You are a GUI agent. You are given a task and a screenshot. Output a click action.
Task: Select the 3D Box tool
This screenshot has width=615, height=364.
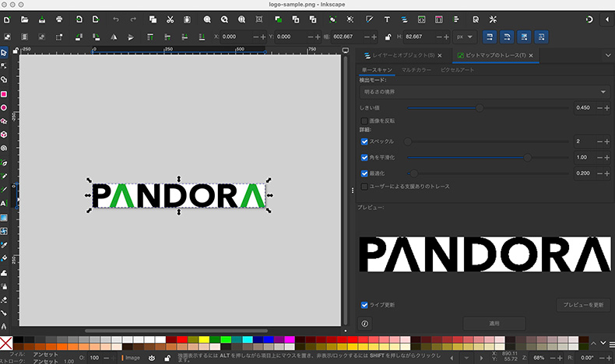pyautogui.click(x=4, y=135)
